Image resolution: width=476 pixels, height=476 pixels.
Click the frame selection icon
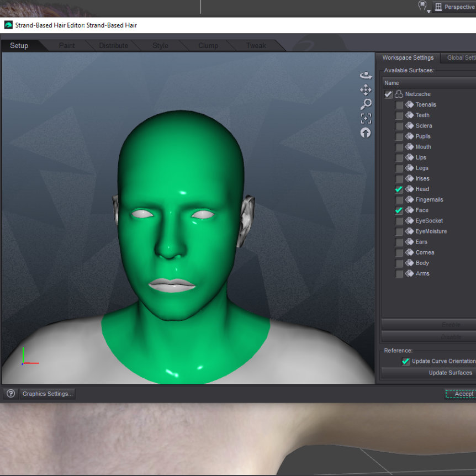pos(366,118)
